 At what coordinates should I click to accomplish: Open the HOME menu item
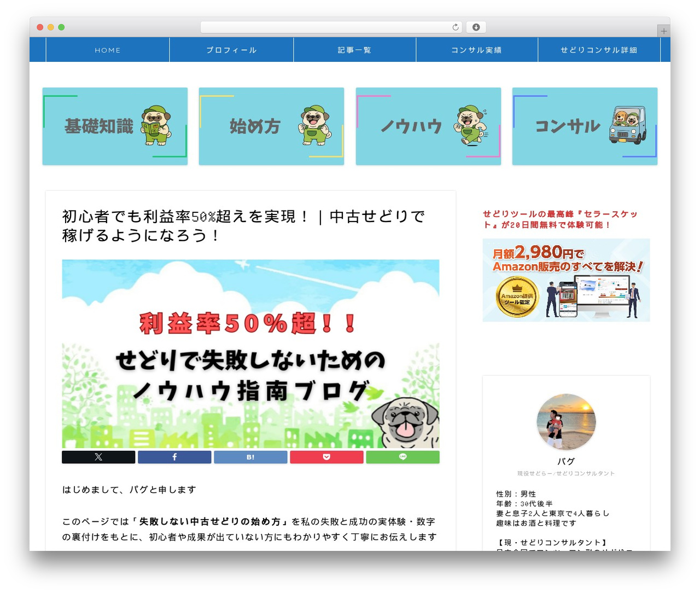pyautogui.click(x=108, y=50)
